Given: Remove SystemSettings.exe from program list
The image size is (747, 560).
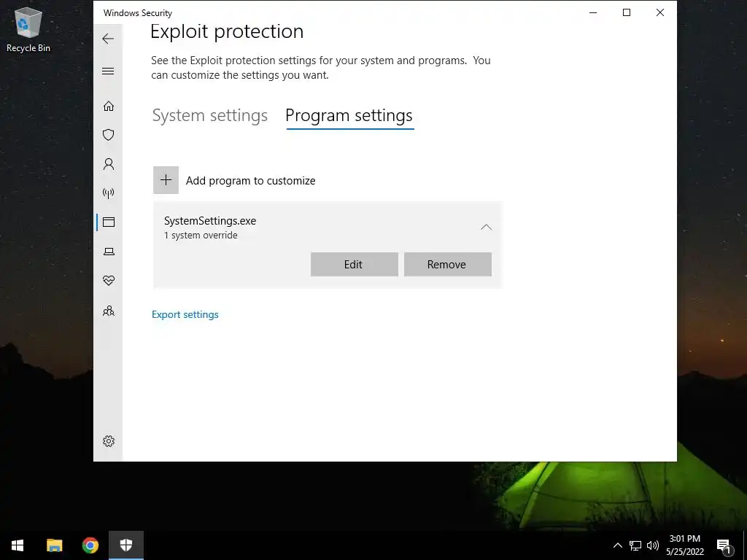Looking at the screenshot, I should point(447,264).
